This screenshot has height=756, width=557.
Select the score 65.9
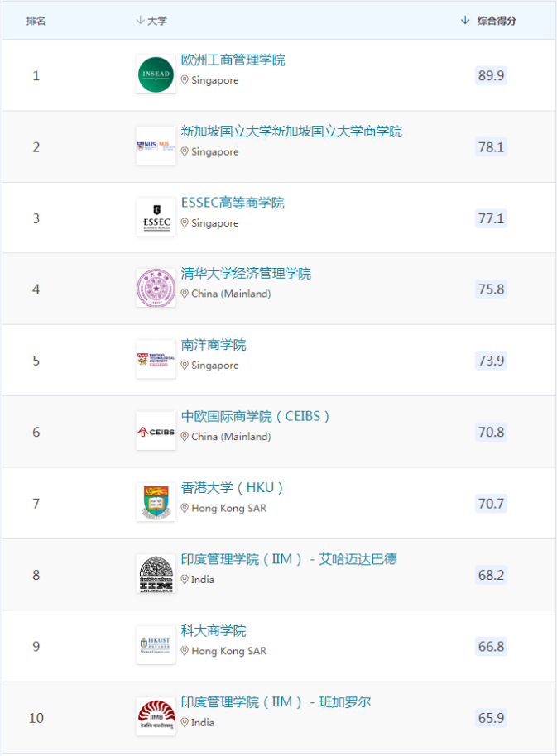[491, 718]
